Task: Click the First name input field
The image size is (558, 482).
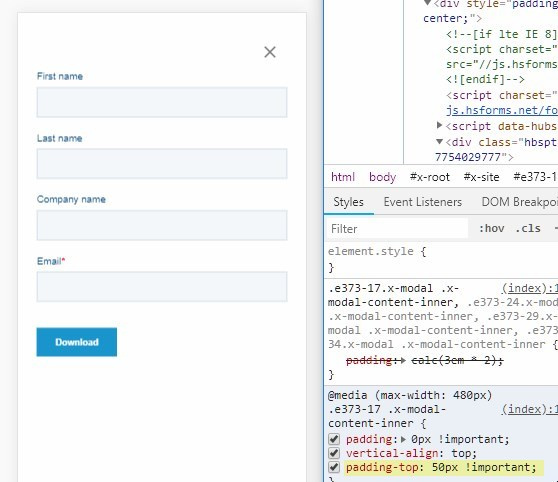Action: pos(162,102)
